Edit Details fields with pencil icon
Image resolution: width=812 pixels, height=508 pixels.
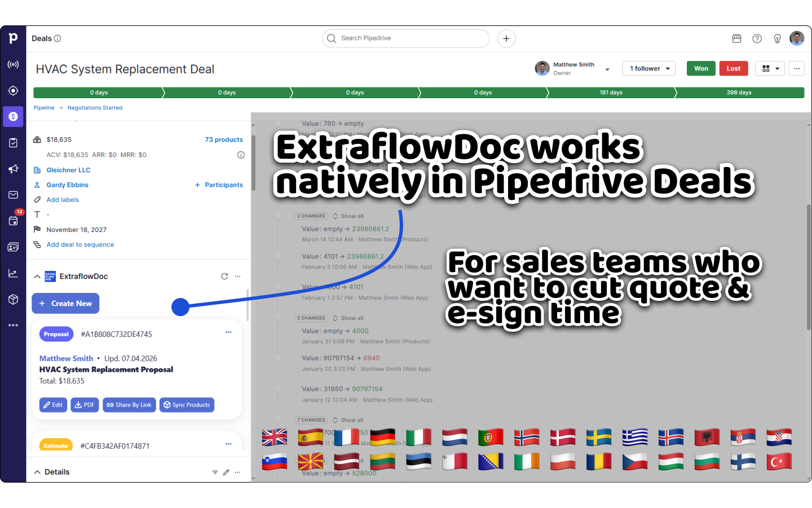pos(226,472)
